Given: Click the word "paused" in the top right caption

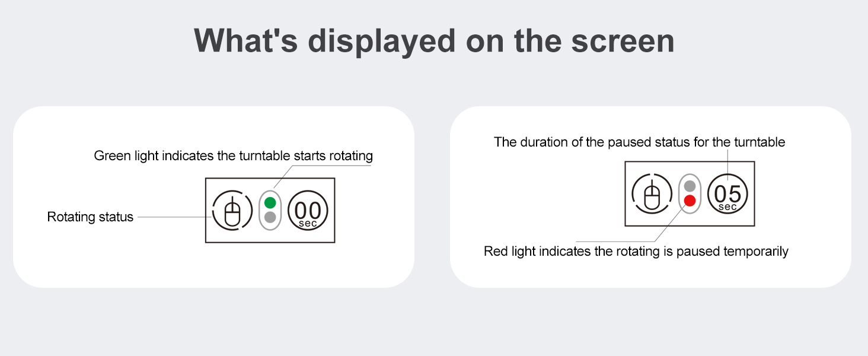Looking at the screenshot, I should click(x=626, y=142).
